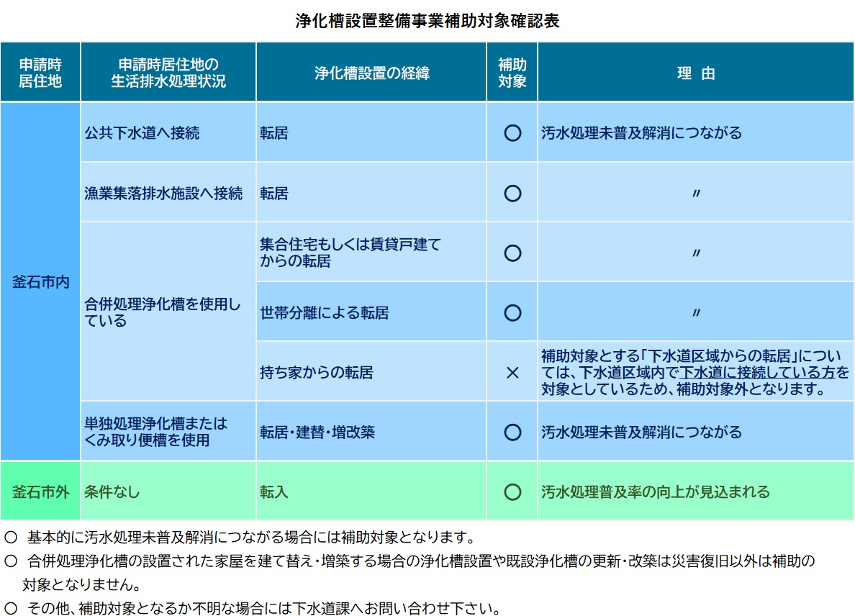Click the 釜石市外 row header cell
The image size is (855, 616).
(x=40, y=492)
